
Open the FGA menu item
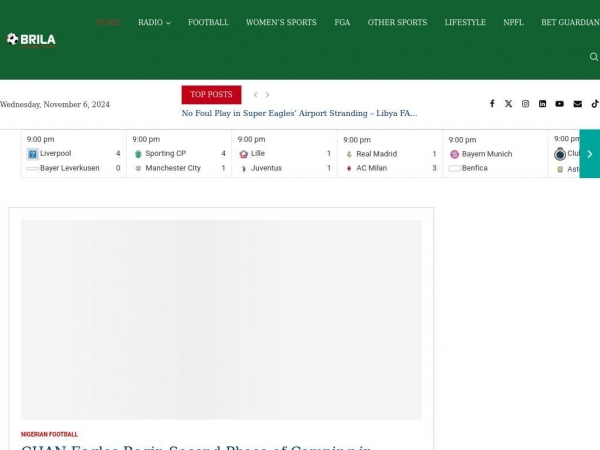342,23
